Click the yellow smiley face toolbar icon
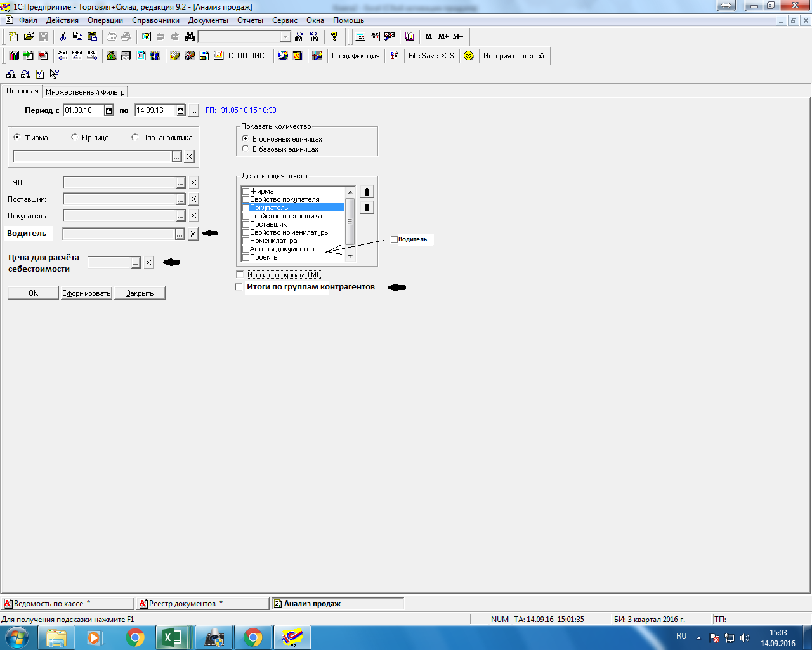 tap(469, 56)
